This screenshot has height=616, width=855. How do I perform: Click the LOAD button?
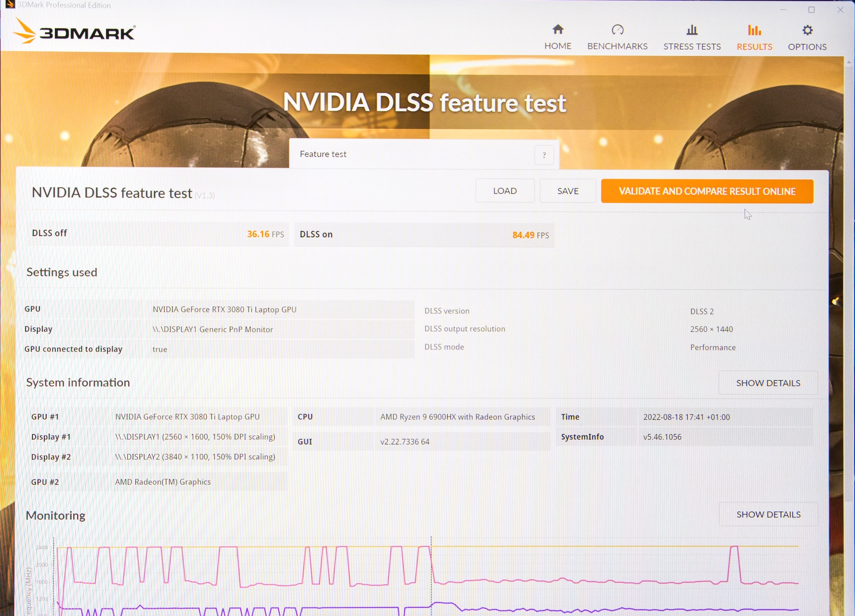click(504, 191)
